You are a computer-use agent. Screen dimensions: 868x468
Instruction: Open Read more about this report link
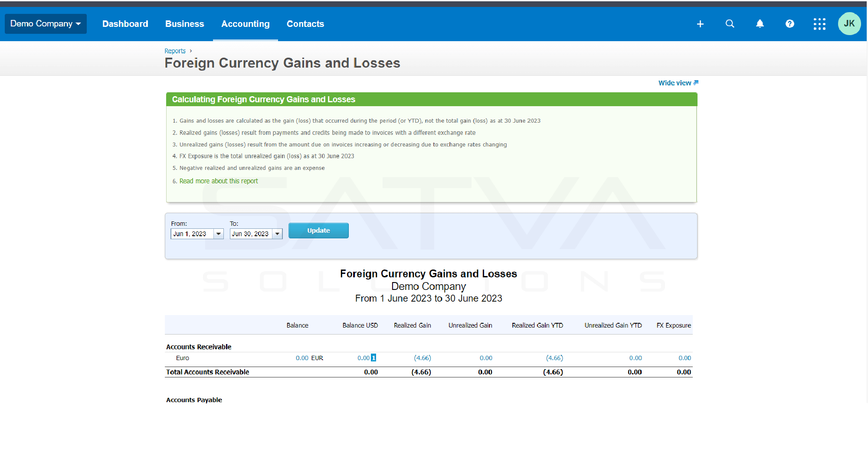219,181
